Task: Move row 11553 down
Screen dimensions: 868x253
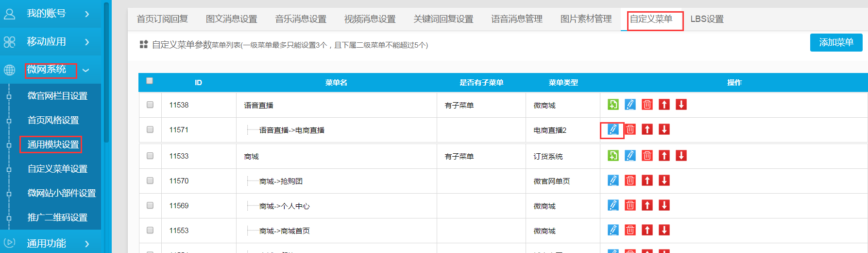Action: 664,230
